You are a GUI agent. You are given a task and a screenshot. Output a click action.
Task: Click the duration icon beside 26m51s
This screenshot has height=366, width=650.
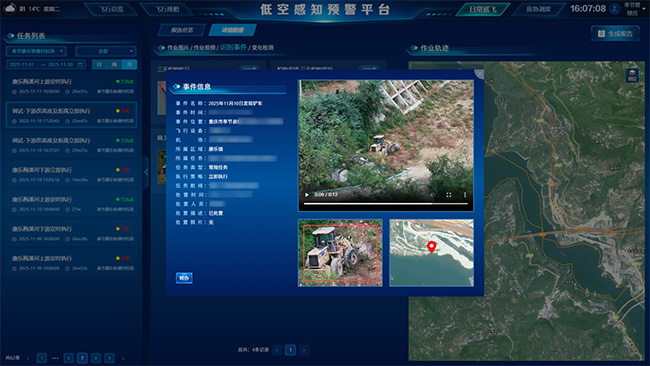coord(68,92)
